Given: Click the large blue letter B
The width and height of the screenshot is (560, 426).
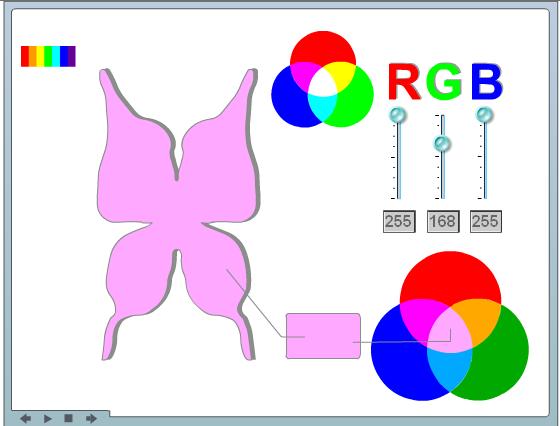Looking at the screenshot, I should click(487, 81).
